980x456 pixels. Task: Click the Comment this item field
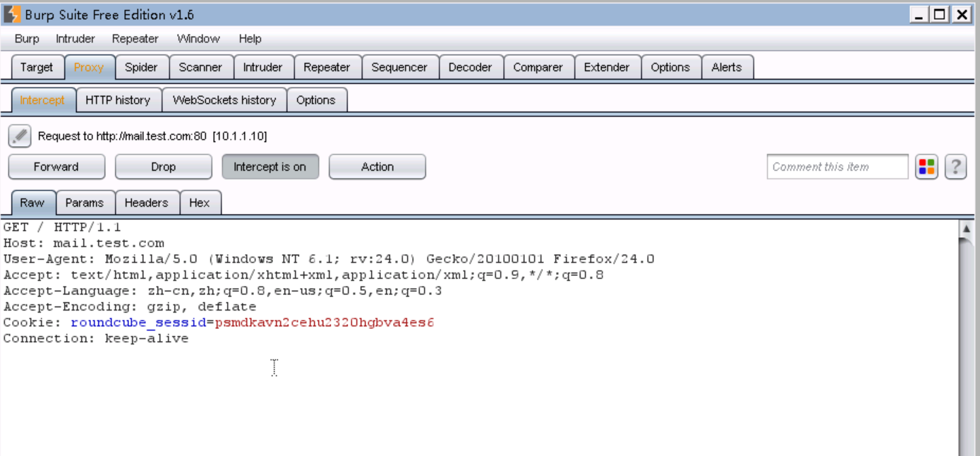tap(837, 167)
